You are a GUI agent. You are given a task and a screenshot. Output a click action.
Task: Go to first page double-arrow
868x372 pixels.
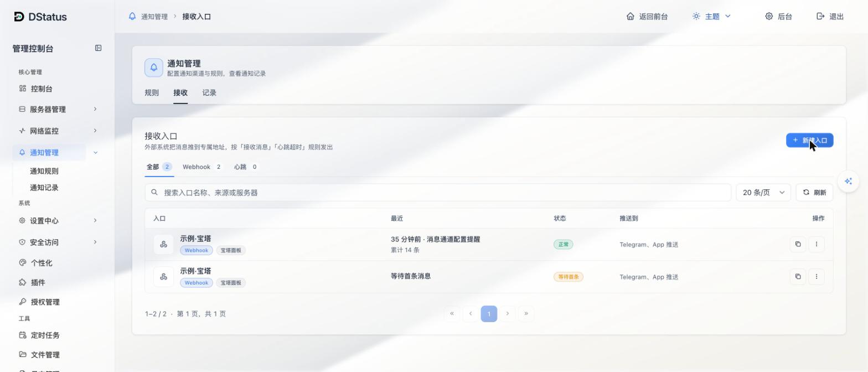click(452, 313)
